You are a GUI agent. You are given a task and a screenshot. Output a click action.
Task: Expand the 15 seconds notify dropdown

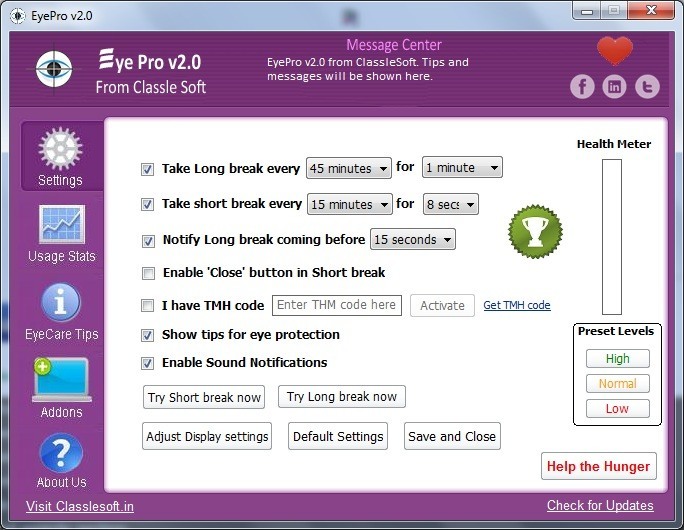click(412, 240)
